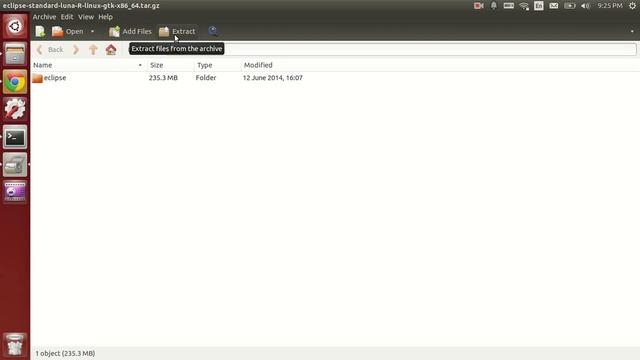
Task: Click the 12 June 2014, 16:07 date
Action: [x=273, y=78]
